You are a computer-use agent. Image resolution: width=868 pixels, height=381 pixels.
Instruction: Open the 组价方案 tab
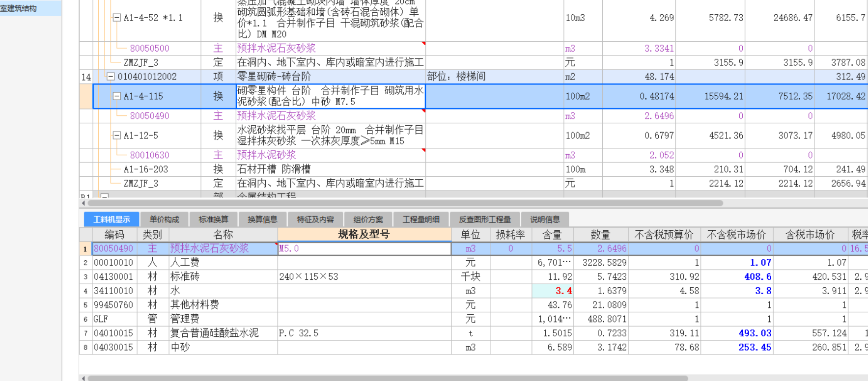pyautogui.click(x=368, y=219)
